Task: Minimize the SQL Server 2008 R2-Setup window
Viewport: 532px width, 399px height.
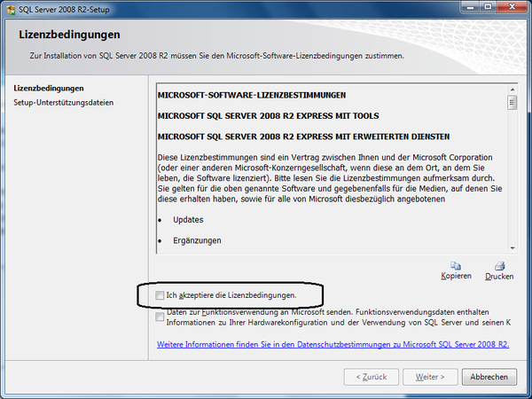Action: [x=470, y=7]
